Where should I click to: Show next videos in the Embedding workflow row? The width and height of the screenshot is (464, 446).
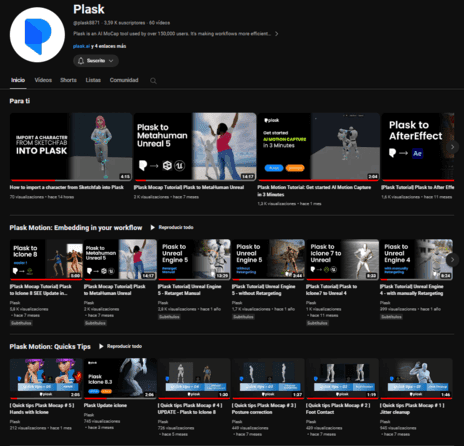452,259
